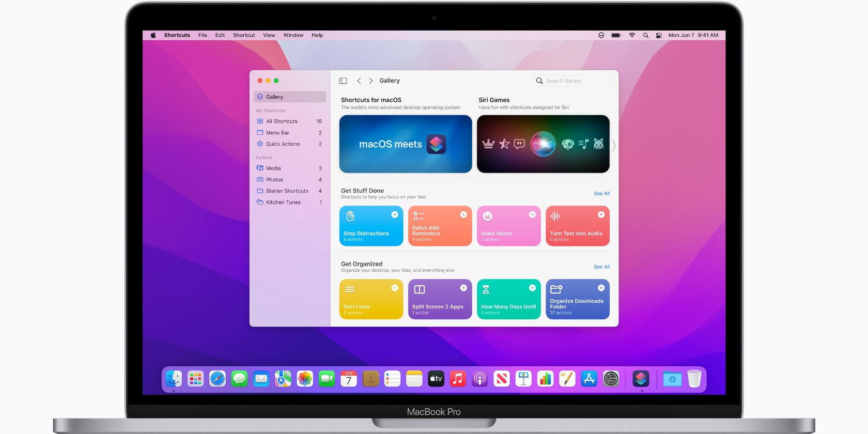This screenshot has width=868, height=434.
Task: Select Gallery in the sidebar
Action: click(290, 97)
